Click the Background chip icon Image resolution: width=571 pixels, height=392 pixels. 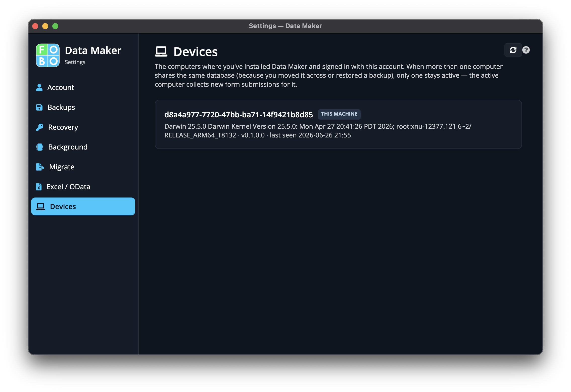tap(40, 147)
